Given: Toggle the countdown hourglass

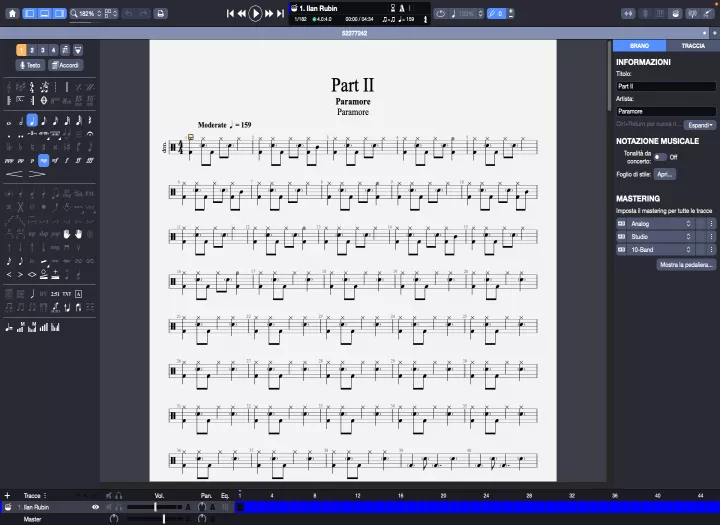Looking at the screenshot, I should point(393,8).
